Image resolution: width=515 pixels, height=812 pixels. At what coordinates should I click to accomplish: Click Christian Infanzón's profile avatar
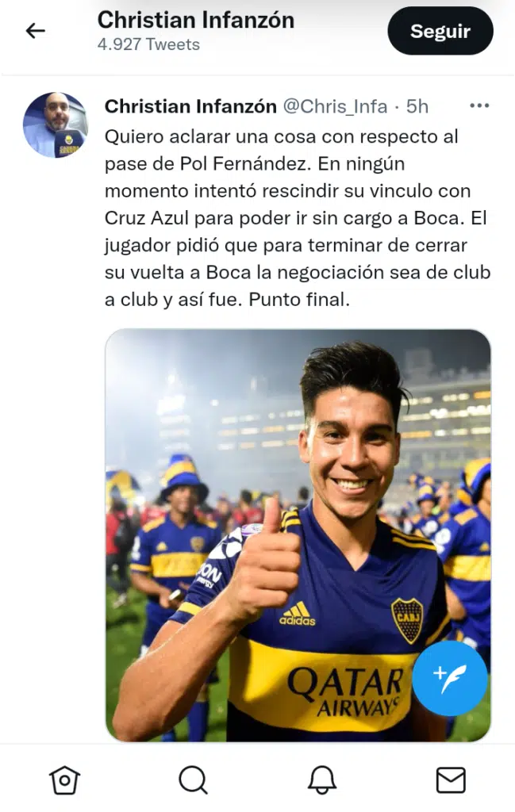click(56, 124)
